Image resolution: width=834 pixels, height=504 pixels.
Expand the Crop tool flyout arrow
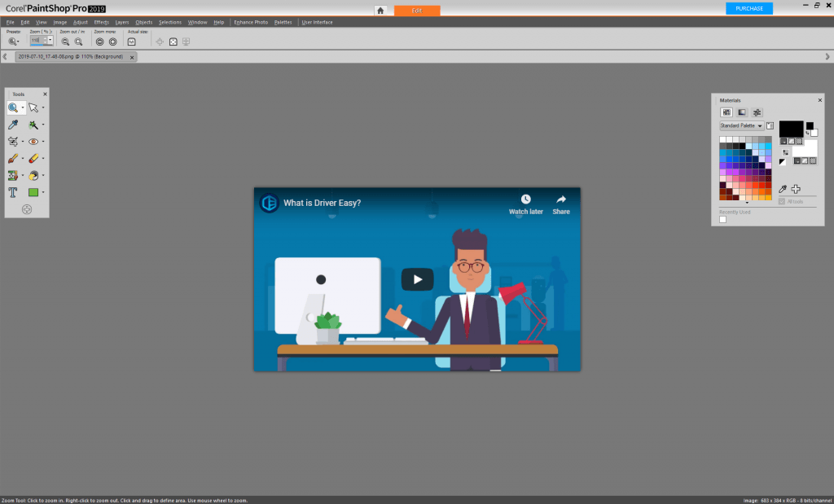coord(23,142)
